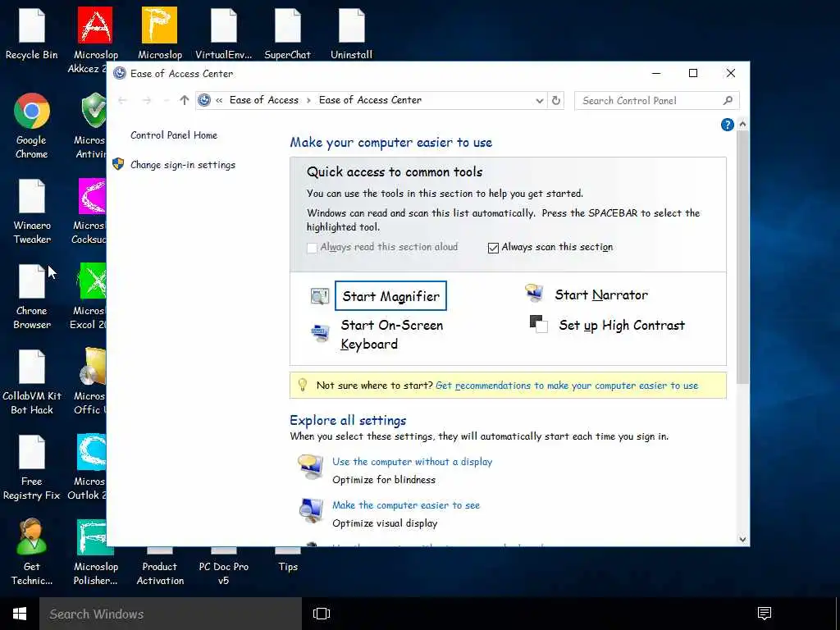840x630 pixels.
Task: Open the Uninstall desktop file
Action: pos(351,32)
